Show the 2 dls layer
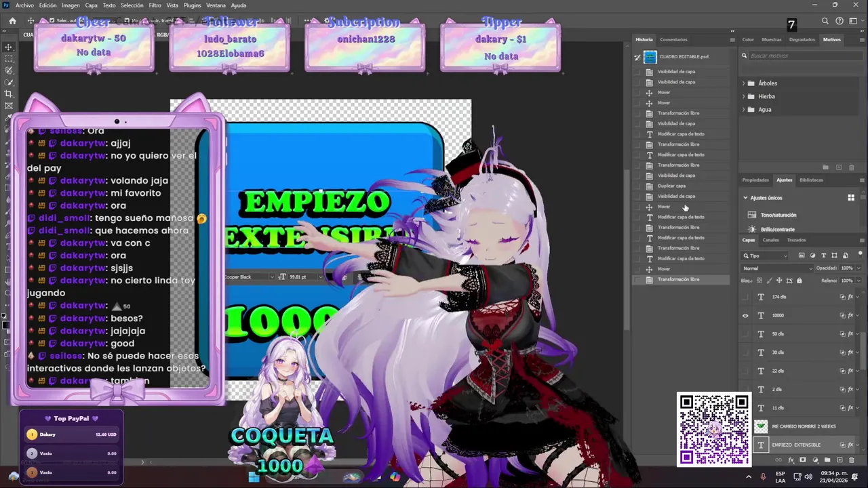868x488 pixels. click(x=745, y=390)
